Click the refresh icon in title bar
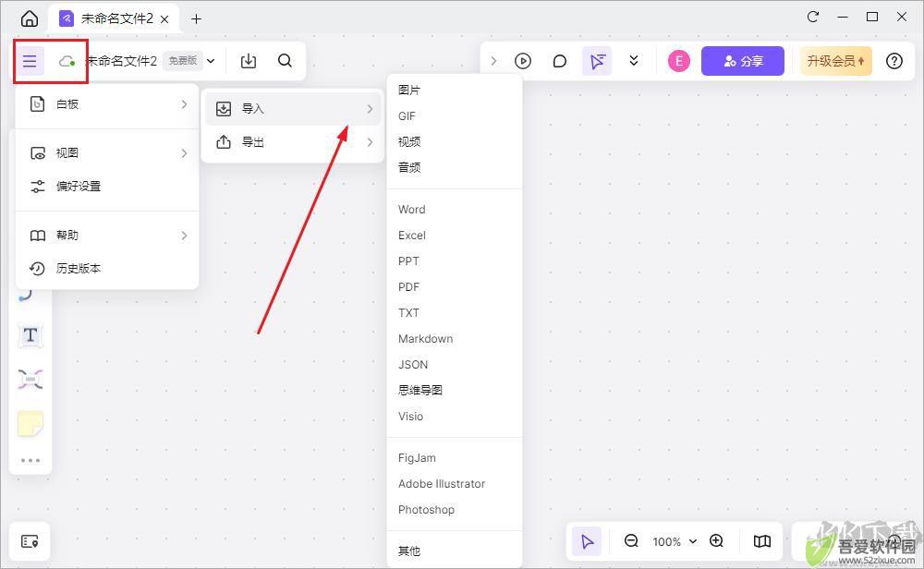This screenshot has width=924, height=569. tap(813, 17)
